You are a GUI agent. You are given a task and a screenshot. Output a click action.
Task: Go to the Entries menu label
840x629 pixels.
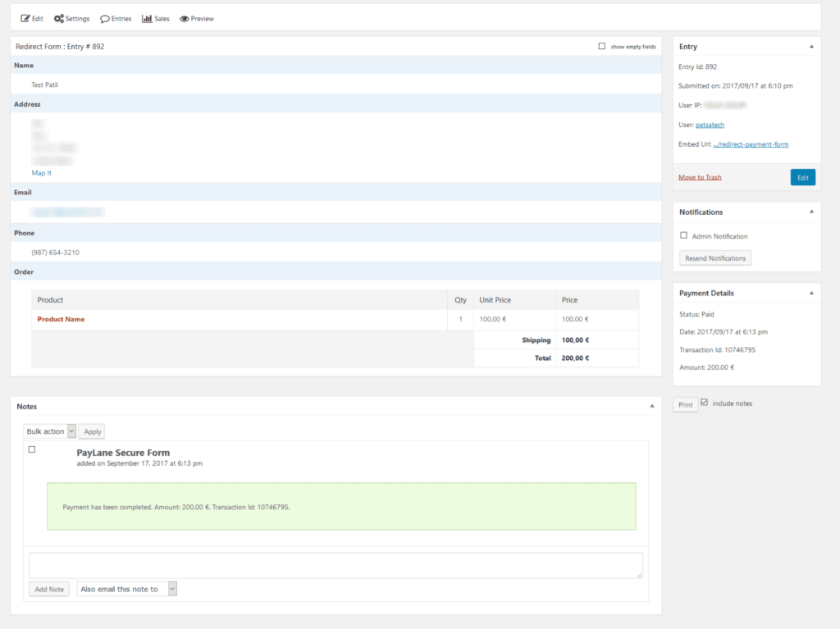tap(121, 19)
